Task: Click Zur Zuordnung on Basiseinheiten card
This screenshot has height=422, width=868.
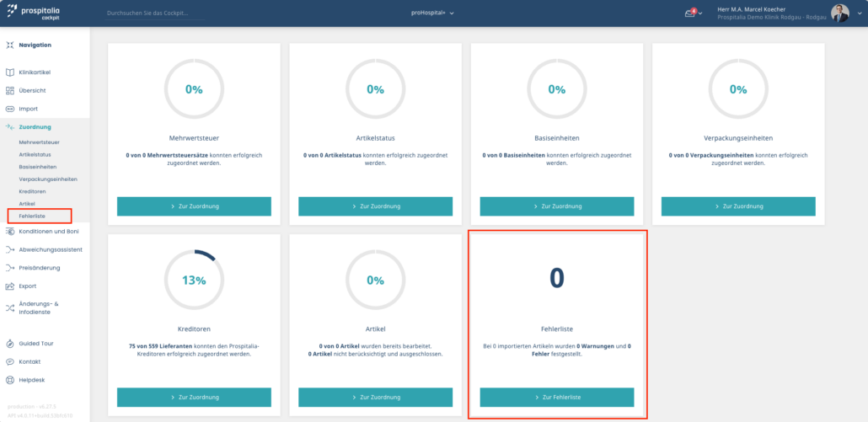Action: tap(557, 206)
